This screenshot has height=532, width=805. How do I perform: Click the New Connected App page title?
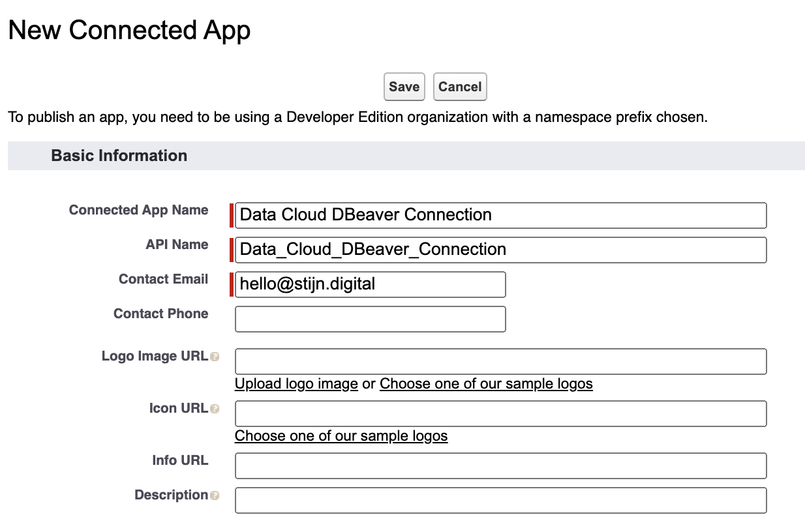(129, 31)
